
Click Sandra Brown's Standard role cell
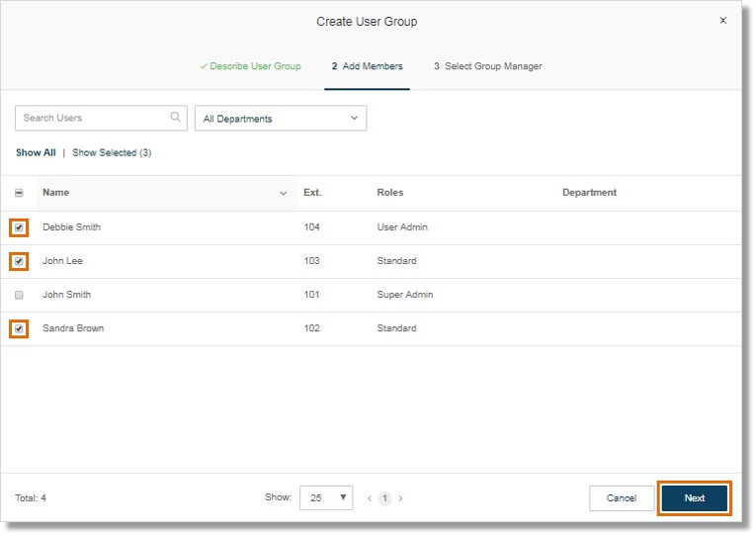(396, 328)
